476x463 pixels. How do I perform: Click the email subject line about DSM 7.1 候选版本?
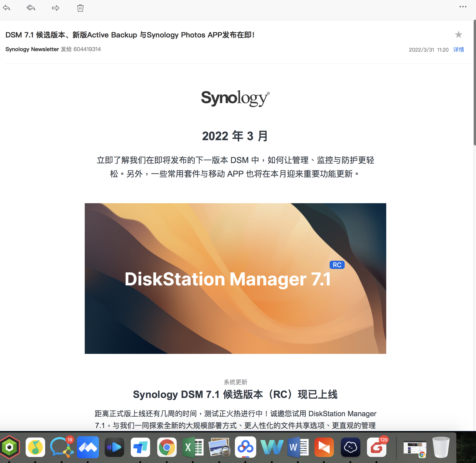[x=130, y=35]
